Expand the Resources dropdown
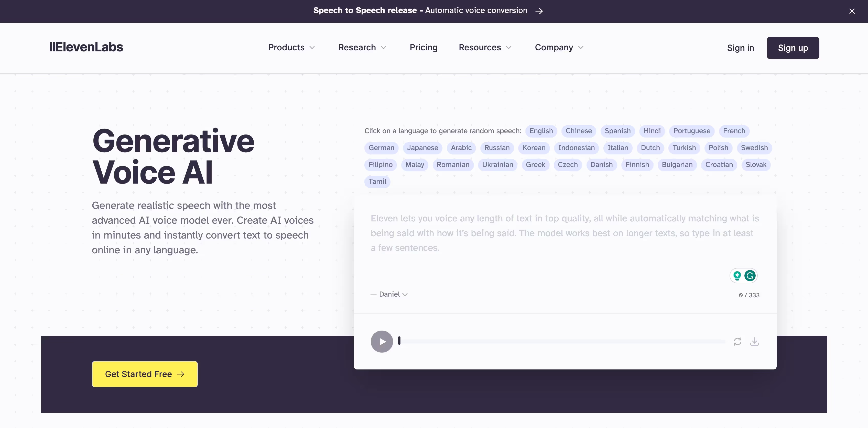The width and height of the screenshot is (868, 428). (485, 48)
